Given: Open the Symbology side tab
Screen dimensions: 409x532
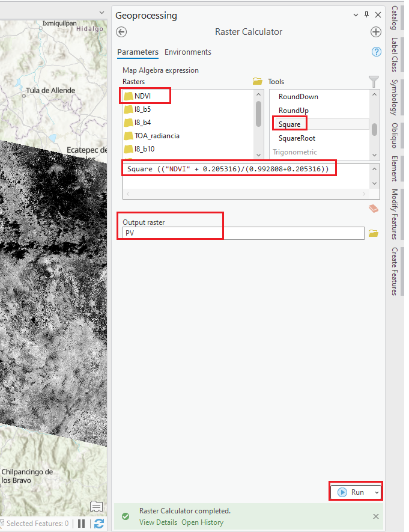Looking at the screenshot, I should (394, 97).
